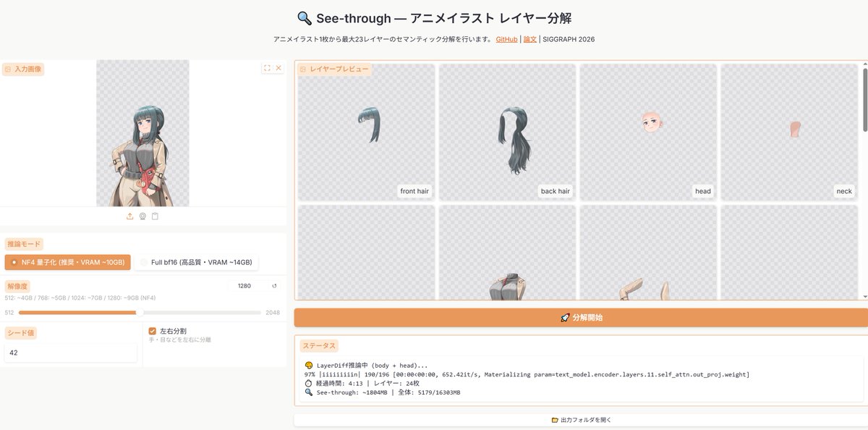Click the upload image icon below input image

point(129,216)
